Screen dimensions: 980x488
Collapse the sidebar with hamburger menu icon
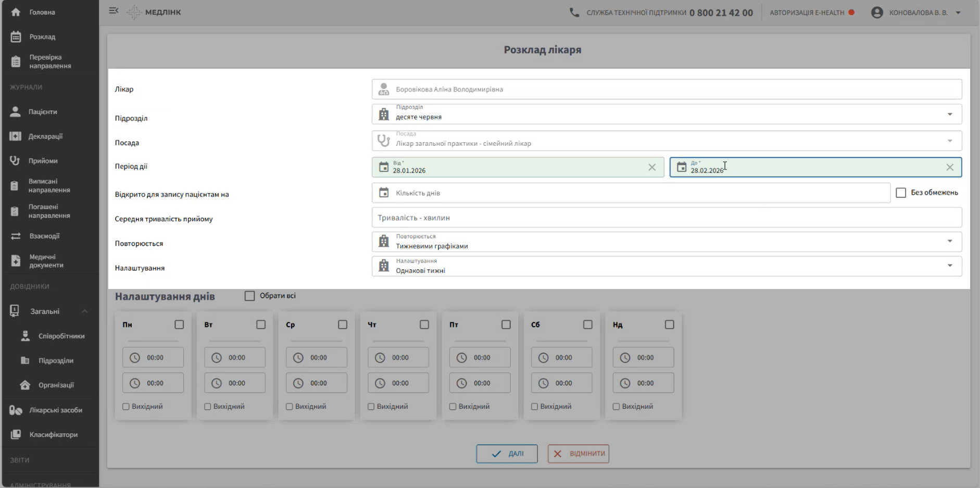[x=114, y=11]
